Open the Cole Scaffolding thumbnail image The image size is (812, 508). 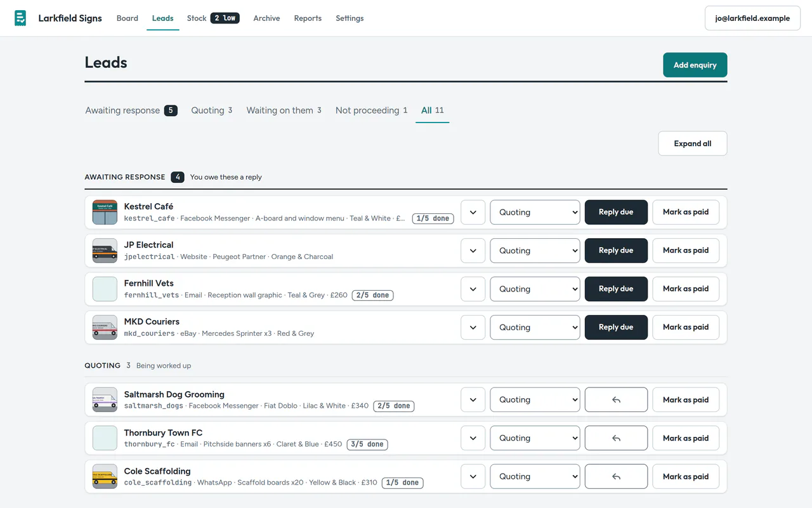(105, 476)
